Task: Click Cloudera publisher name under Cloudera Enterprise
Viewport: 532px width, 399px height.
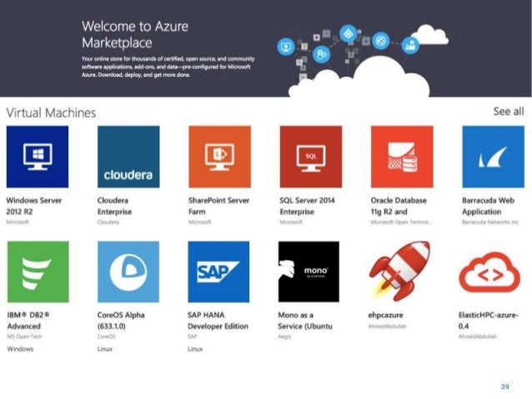Action: click(x=108, y=222)
